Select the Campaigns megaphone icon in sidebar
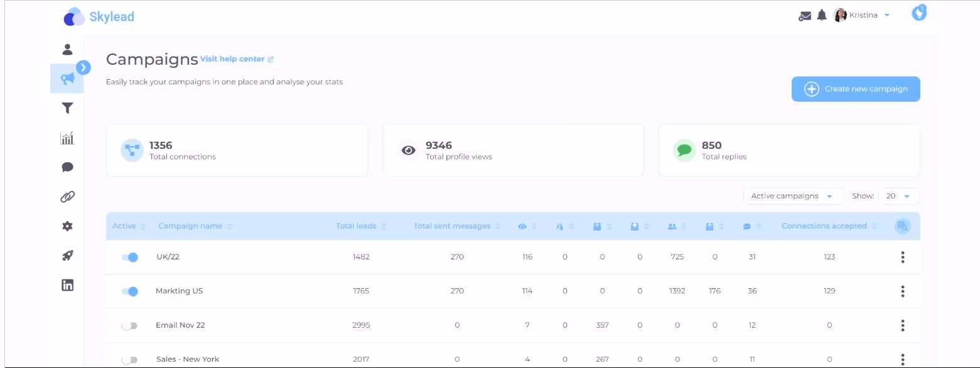This screenshot has width=980, height=368. 67,78
